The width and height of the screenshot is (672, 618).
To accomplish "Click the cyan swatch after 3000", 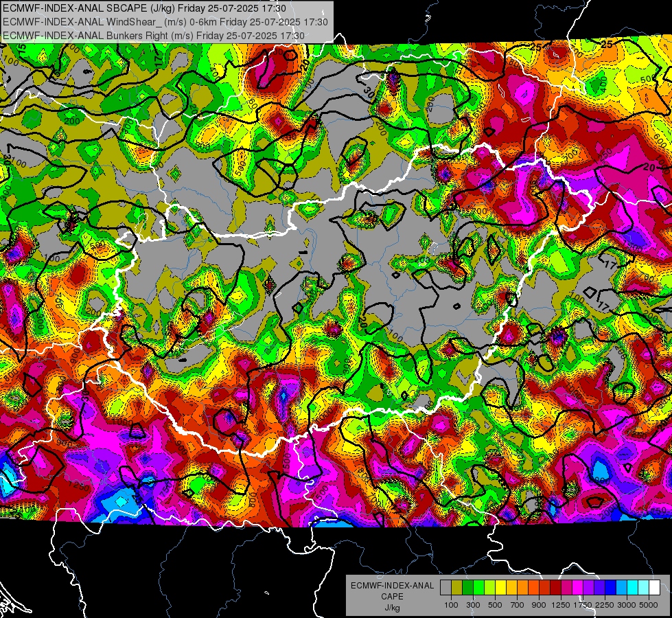I will [x=633, y=588].
